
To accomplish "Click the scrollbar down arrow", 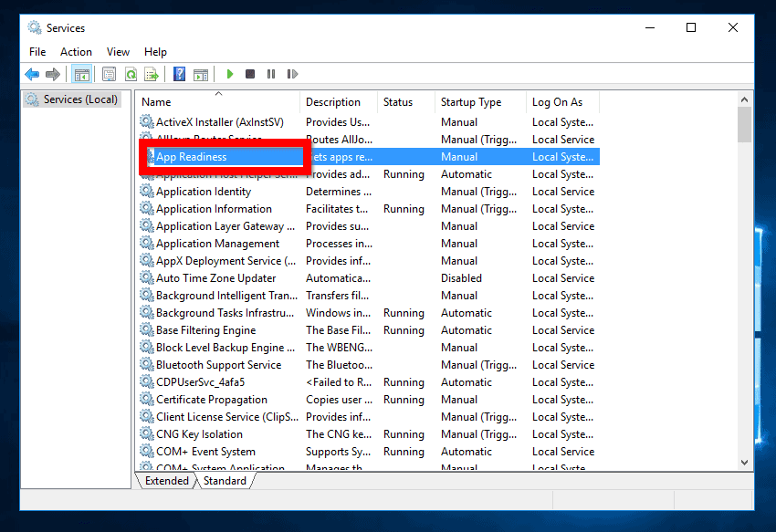I will coord(744,463).
